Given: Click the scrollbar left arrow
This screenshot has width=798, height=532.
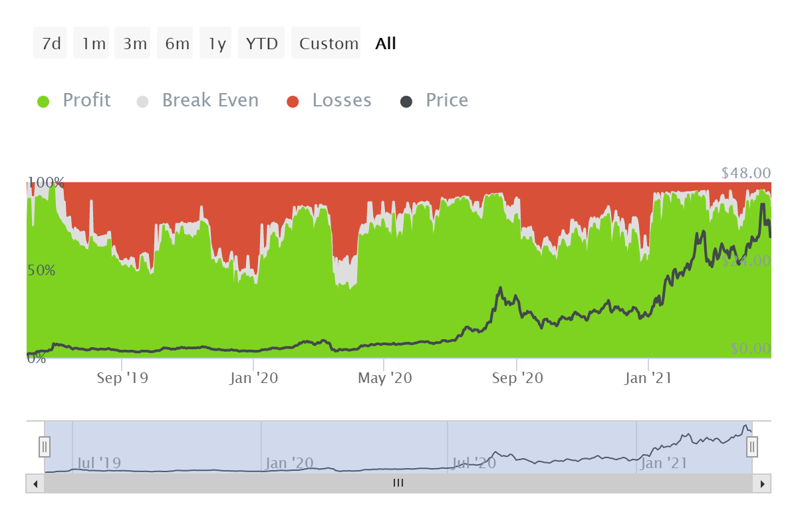Looking at the screenshot, I should [35, 483].
